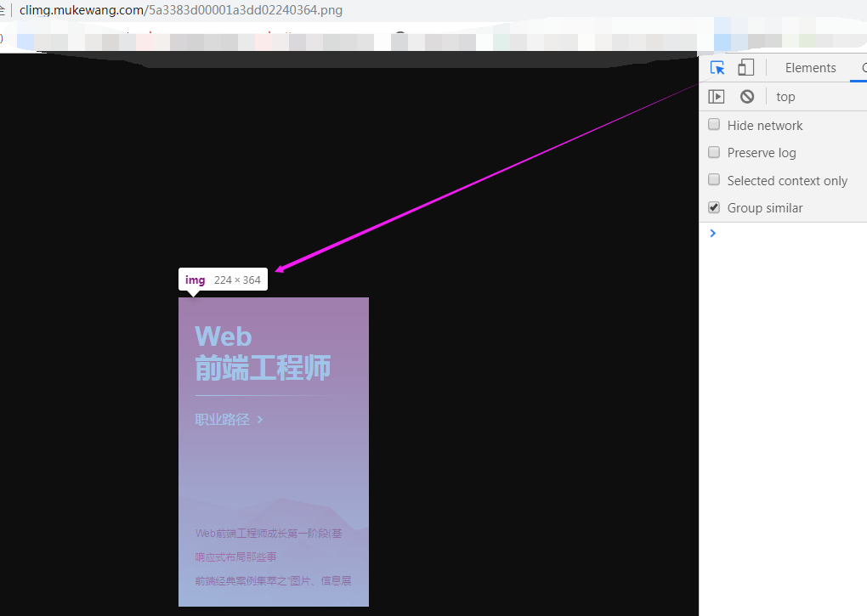Activate the element inspector picker icon

[x=717, y=68]
